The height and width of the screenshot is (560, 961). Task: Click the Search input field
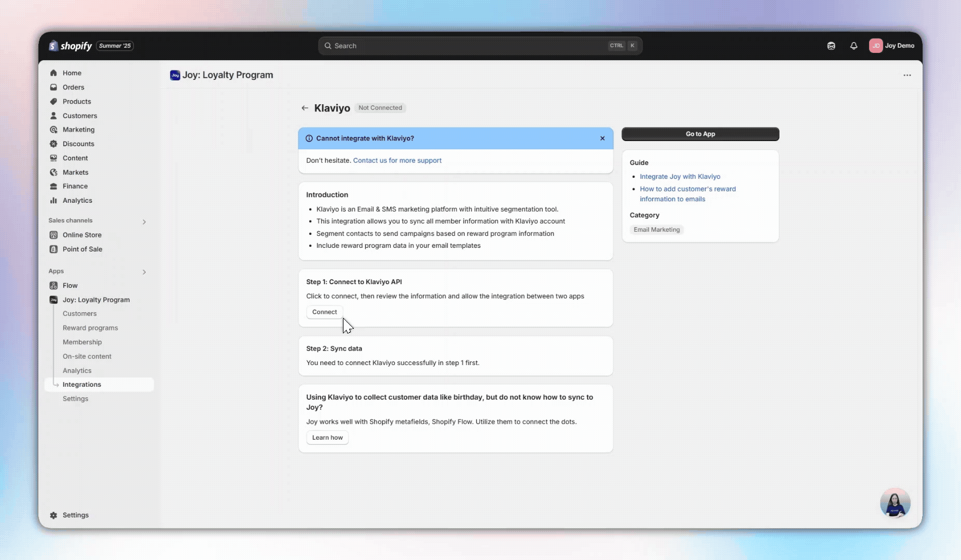click(x=467, y=46)
